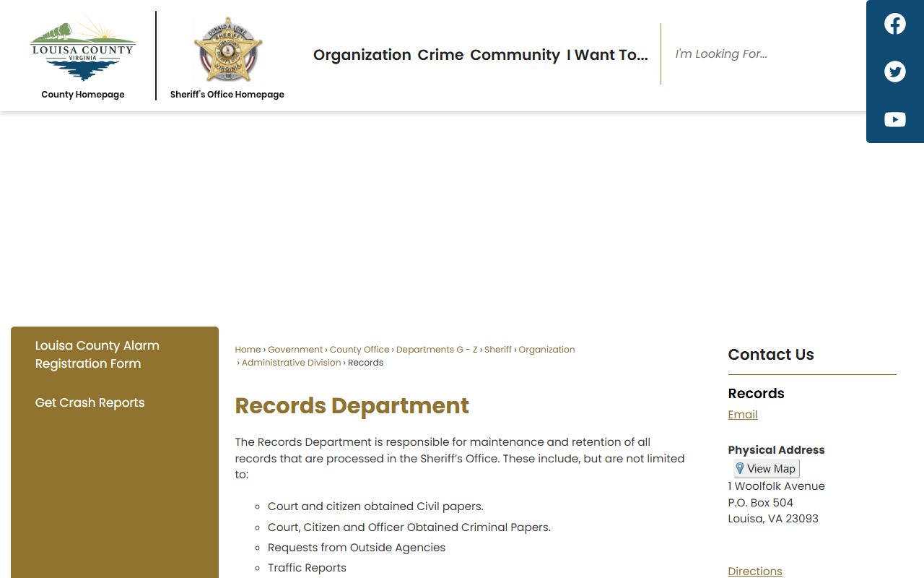
Task: Click the View Map button
Action: coord(767,469)
